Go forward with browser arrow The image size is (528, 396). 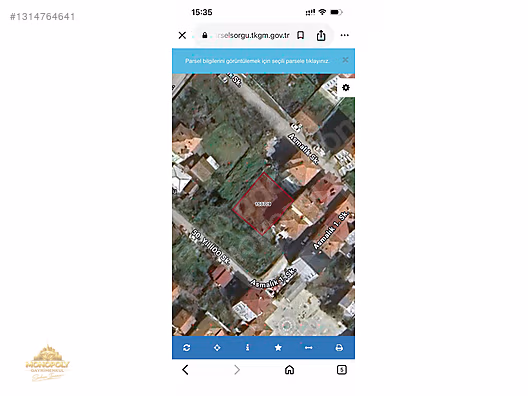coord(237,370)
